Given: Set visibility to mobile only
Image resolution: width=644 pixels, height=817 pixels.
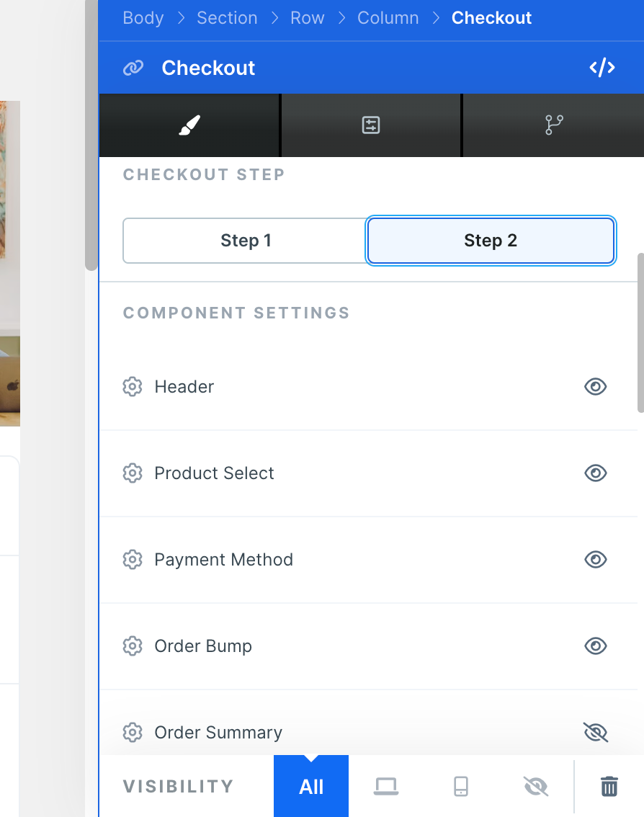Looking at the screenshot, I should pyautogui.click(x=461, y=786).
